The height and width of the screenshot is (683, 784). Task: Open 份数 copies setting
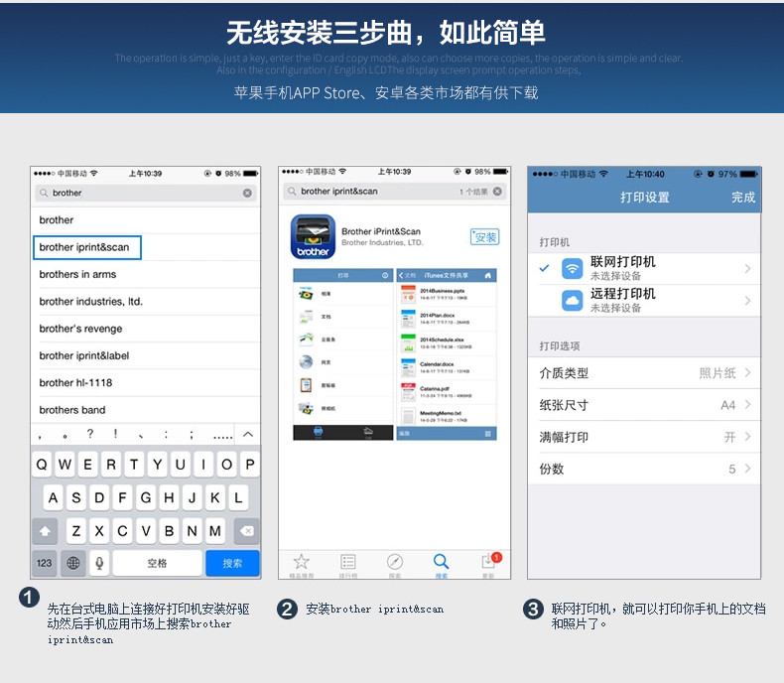click(x=644, y=469)
